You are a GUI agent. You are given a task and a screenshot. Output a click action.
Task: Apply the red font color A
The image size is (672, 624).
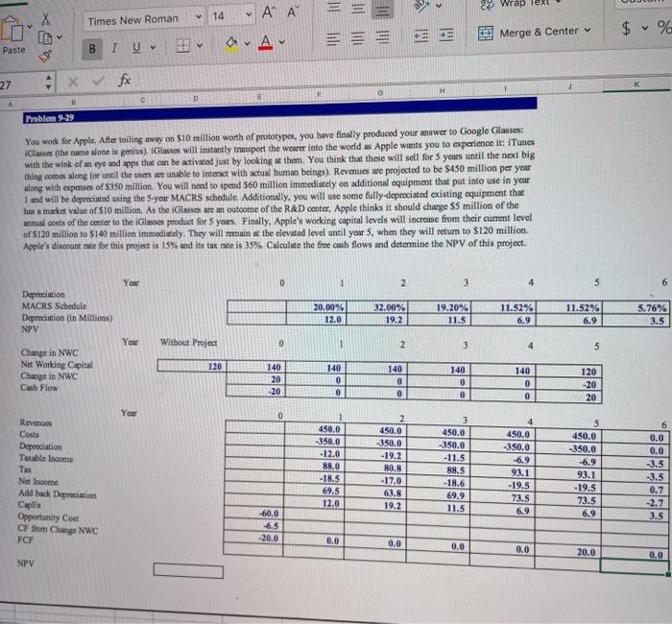coord(266,42)
